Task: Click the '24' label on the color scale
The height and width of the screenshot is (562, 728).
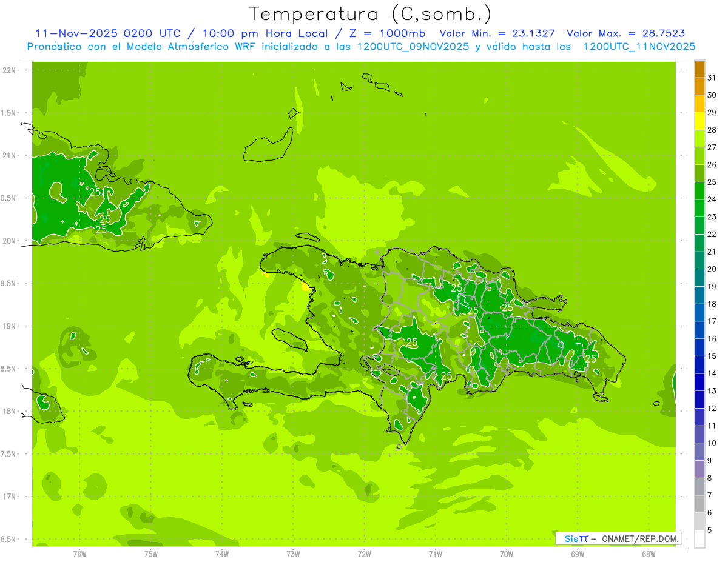Action: tap(712, 199)
